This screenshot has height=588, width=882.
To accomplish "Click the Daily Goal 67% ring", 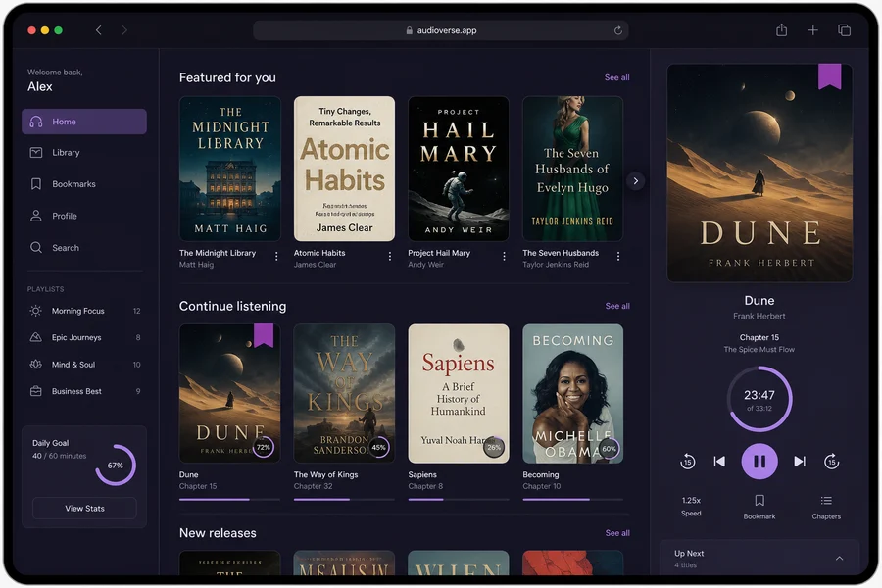I will pos(116,465).
